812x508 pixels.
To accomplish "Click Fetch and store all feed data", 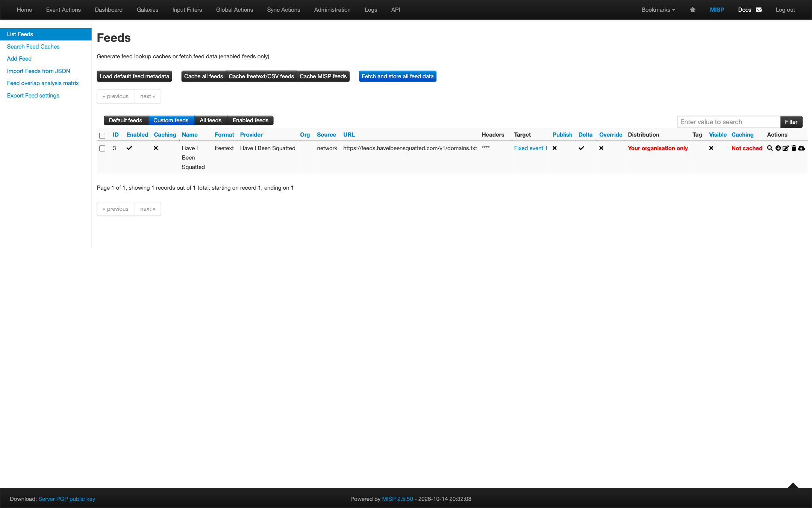I will tap(398, 76).
